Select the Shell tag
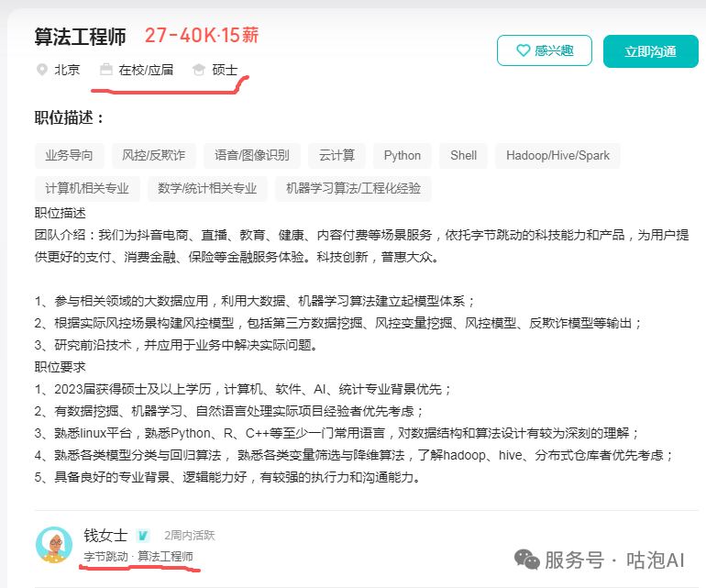 pos(463,155)
